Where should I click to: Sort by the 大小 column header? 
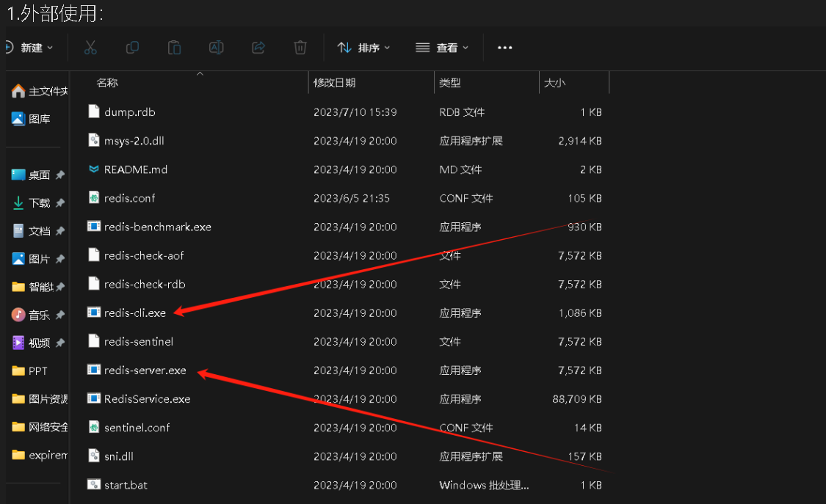pyautogui.click(x=555, y=83)
